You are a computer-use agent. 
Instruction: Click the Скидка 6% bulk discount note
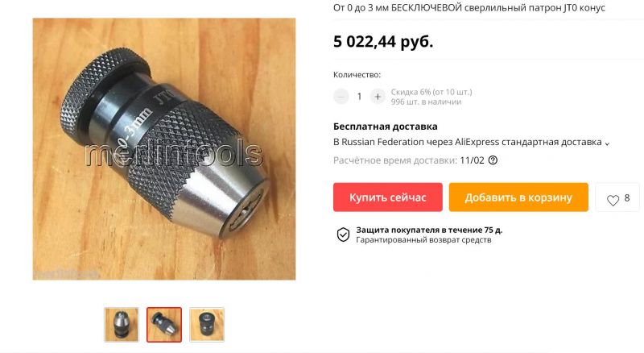click(x=431, y=92)
